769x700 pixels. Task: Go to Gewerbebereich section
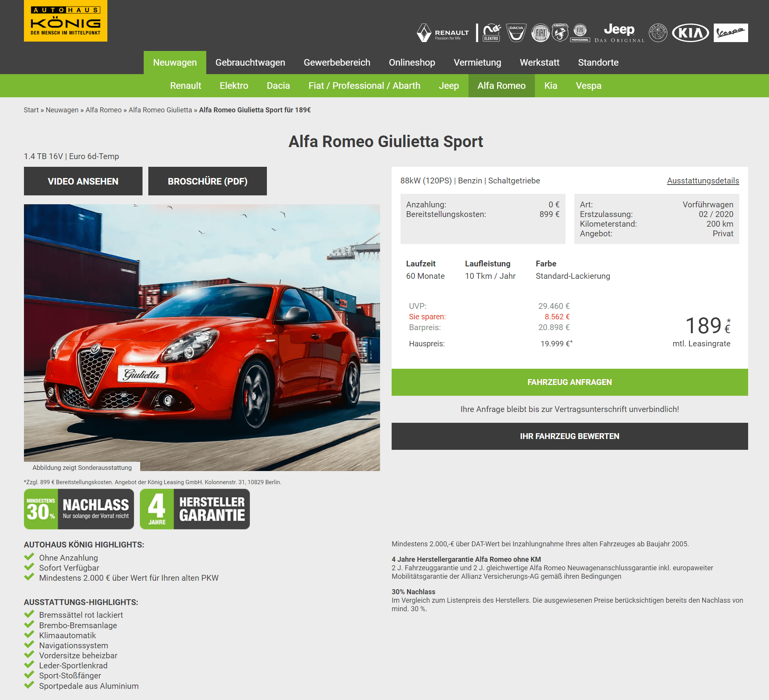(x=337, y=63)
